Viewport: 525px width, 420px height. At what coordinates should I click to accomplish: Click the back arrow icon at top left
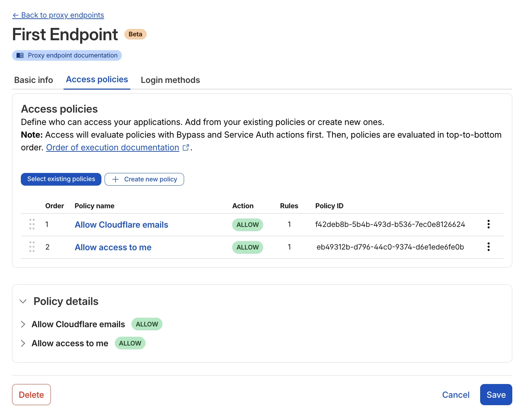[16, 15]
